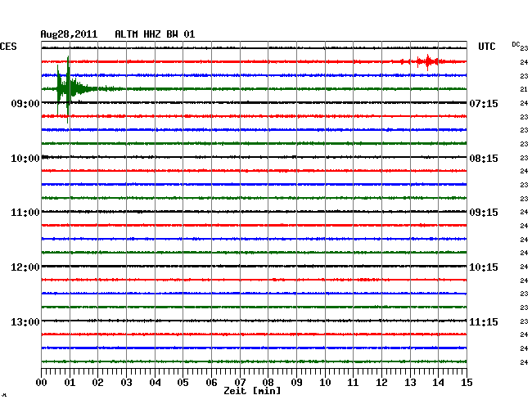Click the 05 minute axis label
The height and width of the screenshot is (404, 532).
tap(183, 382)
